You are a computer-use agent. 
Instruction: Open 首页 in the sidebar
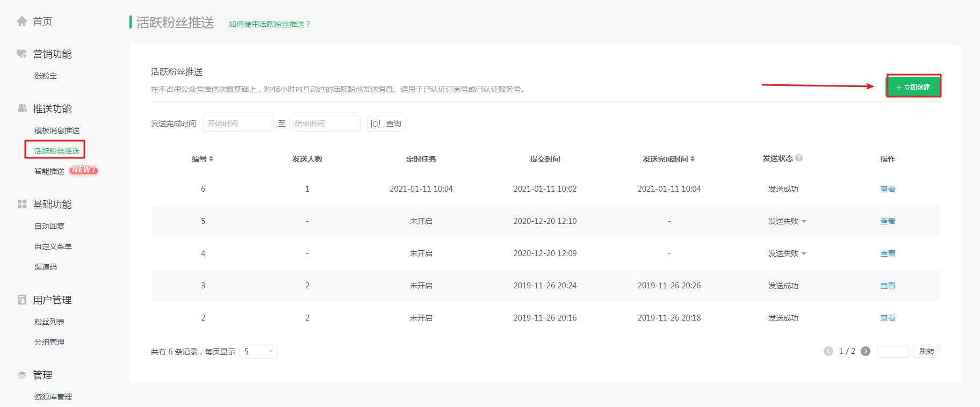pos(42,21)
